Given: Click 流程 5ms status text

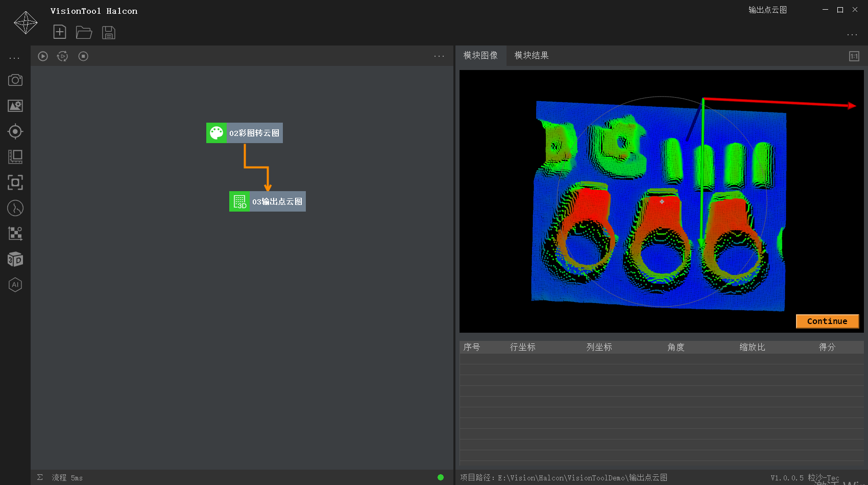Looking at the screenshot, I should coord(67,477).
